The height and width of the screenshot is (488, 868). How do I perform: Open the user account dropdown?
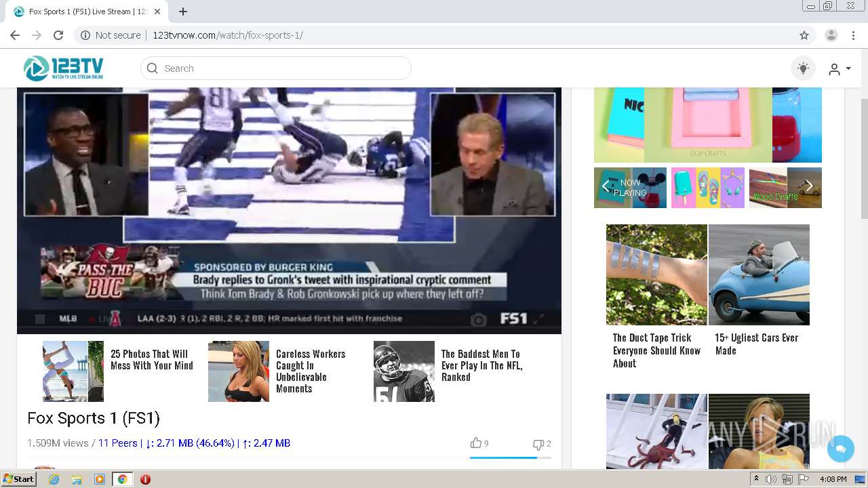click(x=840, y=68)
